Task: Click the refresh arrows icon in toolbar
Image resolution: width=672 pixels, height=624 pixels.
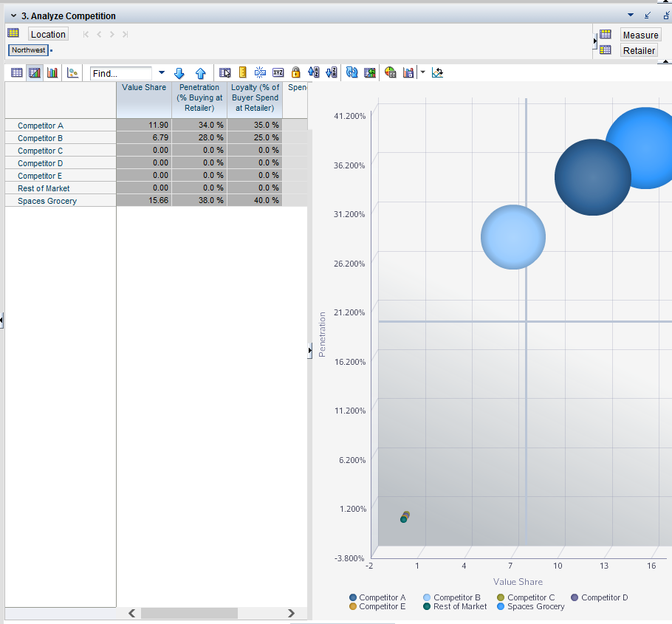Action: click(352, 72)
